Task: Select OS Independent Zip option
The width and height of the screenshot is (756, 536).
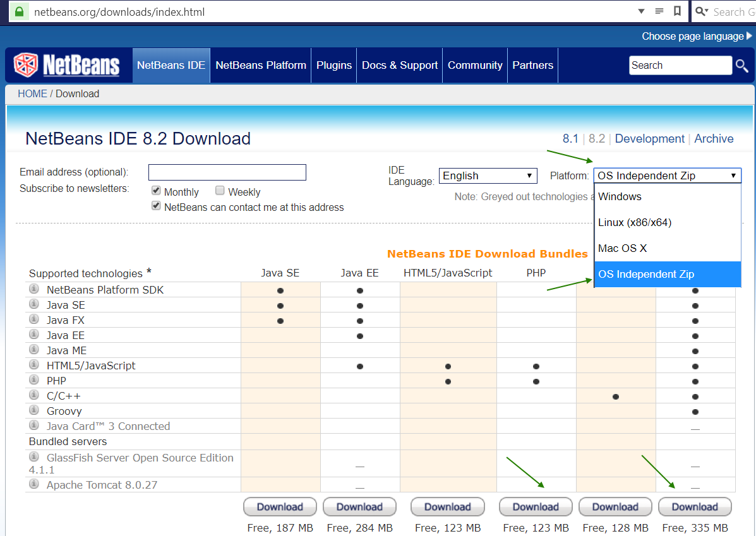Action: pos(668,274)
